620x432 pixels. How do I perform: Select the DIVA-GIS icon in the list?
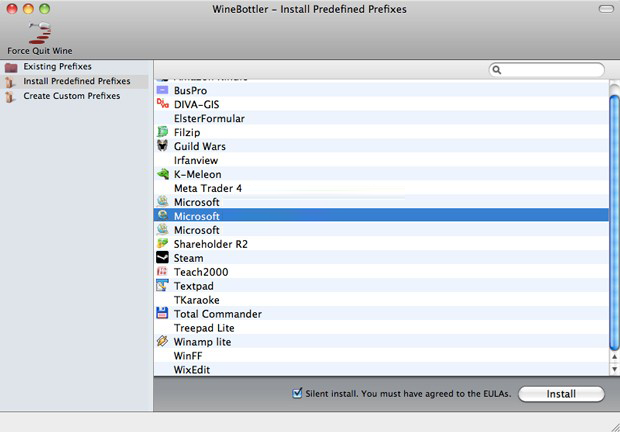point(163,104)
